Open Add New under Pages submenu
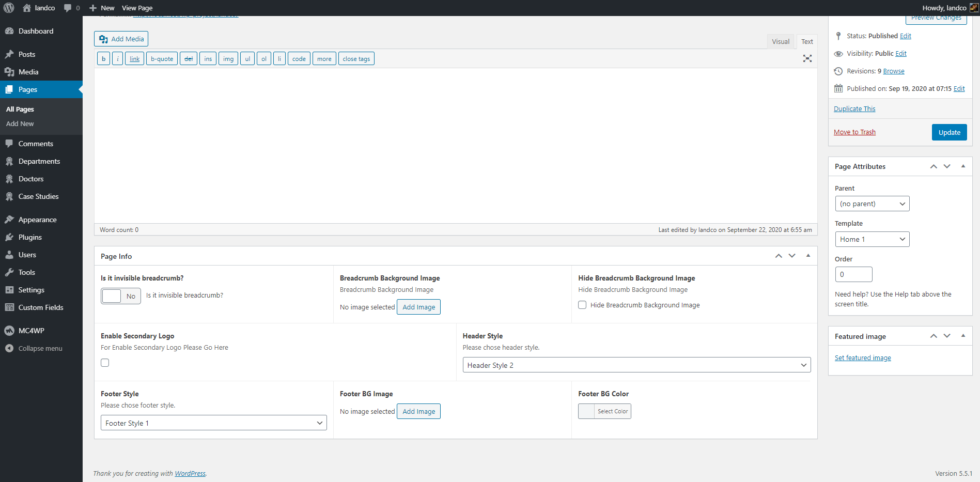This screenshot has height=482, width=980. pos(20,124)
